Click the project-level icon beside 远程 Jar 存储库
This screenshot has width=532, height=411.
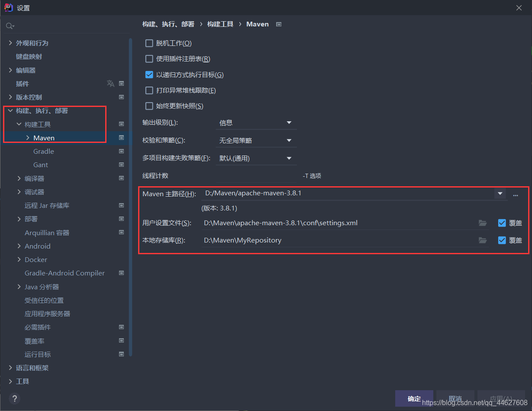click(122, 205)
